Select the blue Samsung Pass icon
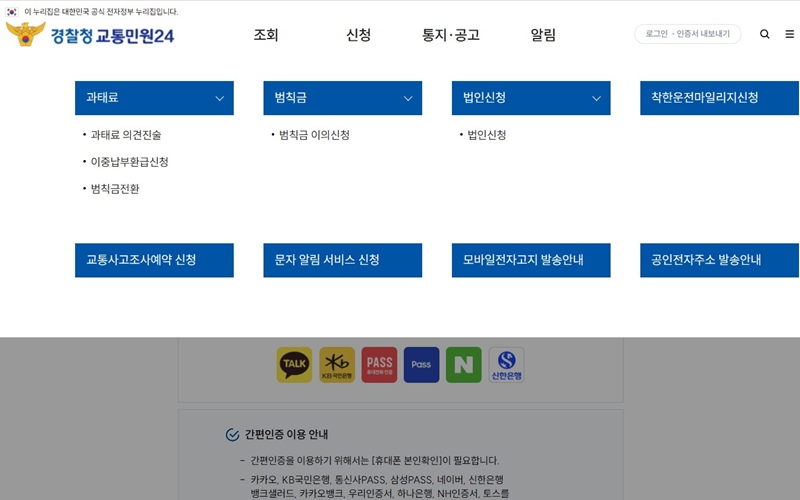 421,365
